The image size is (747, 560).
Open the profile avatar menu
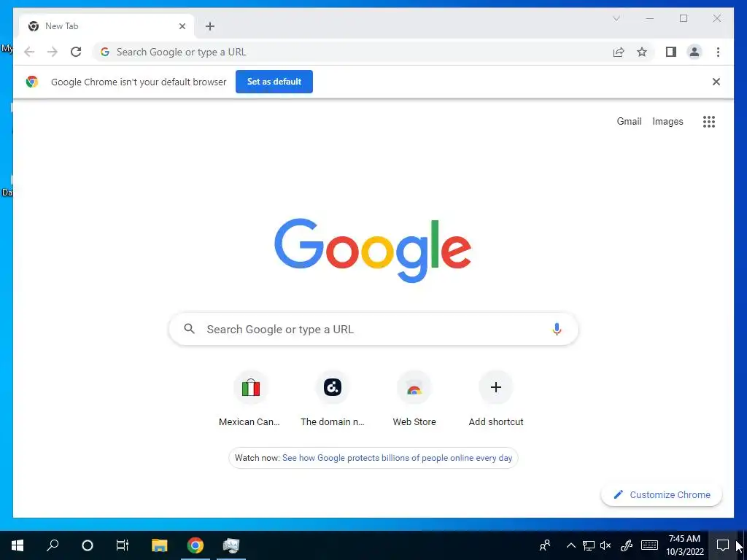point(694,52)
